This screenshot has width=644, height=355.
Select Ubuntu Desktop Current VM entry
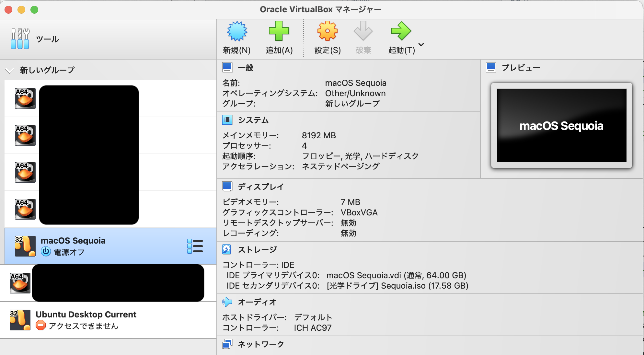pos(108,320)
